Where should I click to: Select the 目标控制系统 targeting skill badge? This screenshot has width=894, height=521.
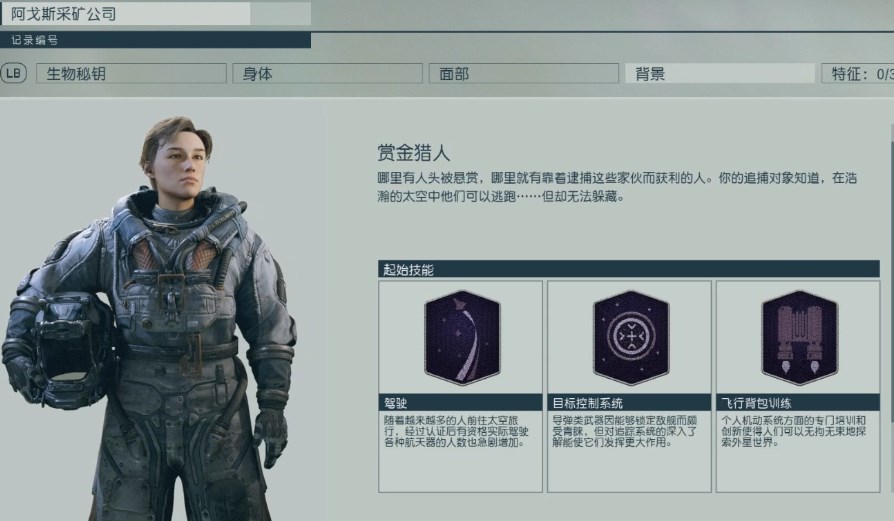coord(631,337)
